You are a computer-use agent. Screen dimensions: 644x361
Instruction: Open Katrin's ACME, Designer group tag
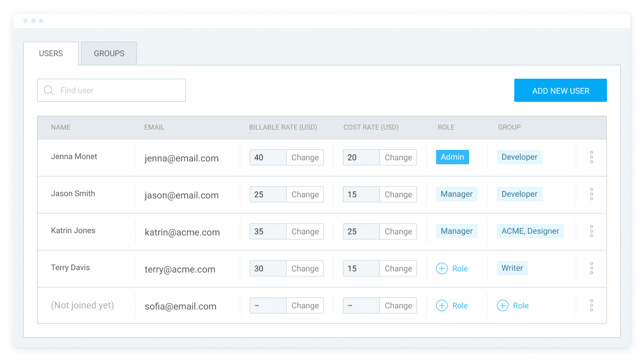[x=530, y=231]
